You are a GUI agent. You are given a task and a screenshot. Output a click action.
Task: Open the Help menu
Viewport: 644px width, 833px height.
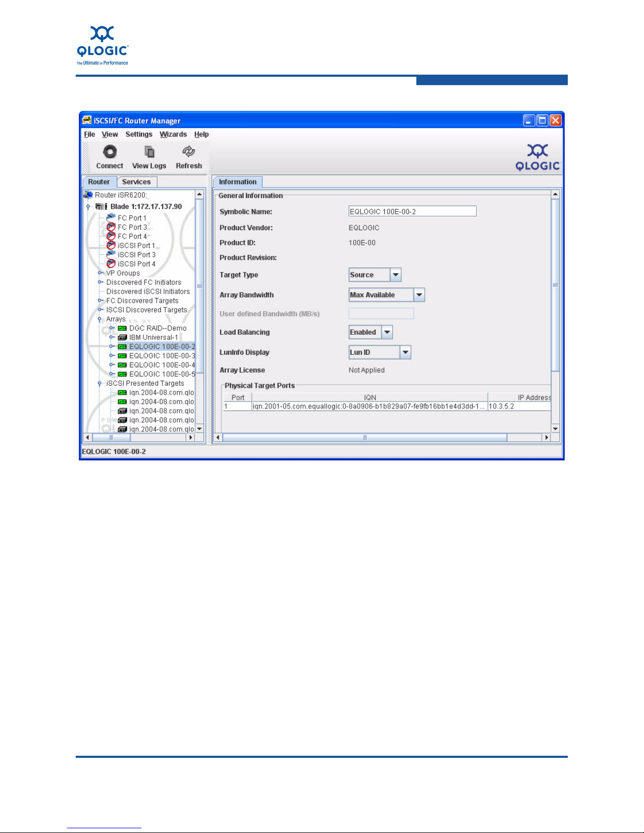201,135
